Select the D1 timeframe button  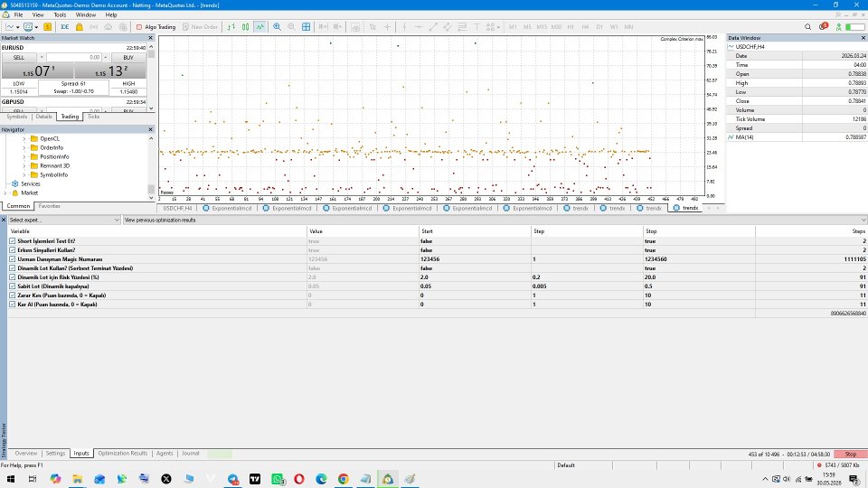[599, 26]
